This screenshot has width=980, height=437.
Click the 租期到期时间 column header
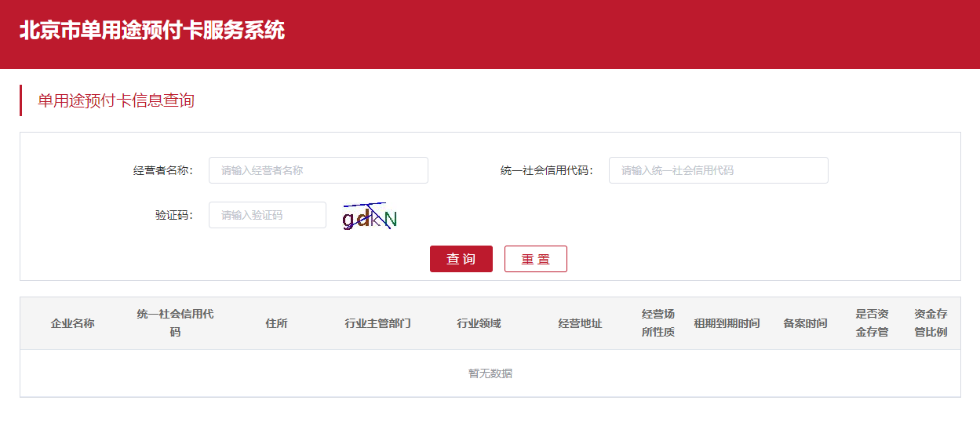[727, 323]
